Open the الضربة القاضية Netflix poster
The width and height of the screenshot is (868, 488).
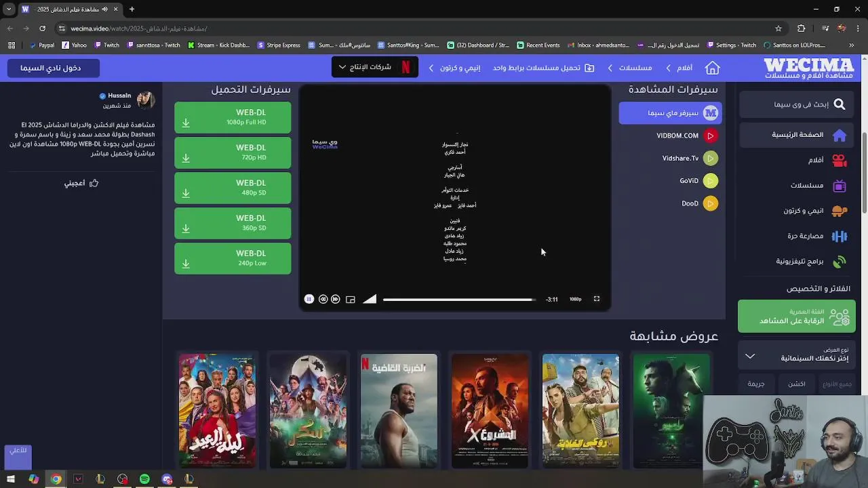click(399, 411)
